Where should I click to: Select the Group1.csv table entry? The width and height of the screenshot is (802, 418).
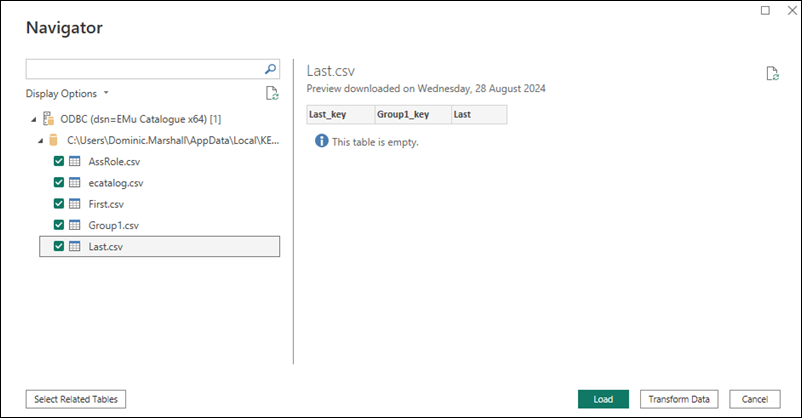tap(113, 225)
